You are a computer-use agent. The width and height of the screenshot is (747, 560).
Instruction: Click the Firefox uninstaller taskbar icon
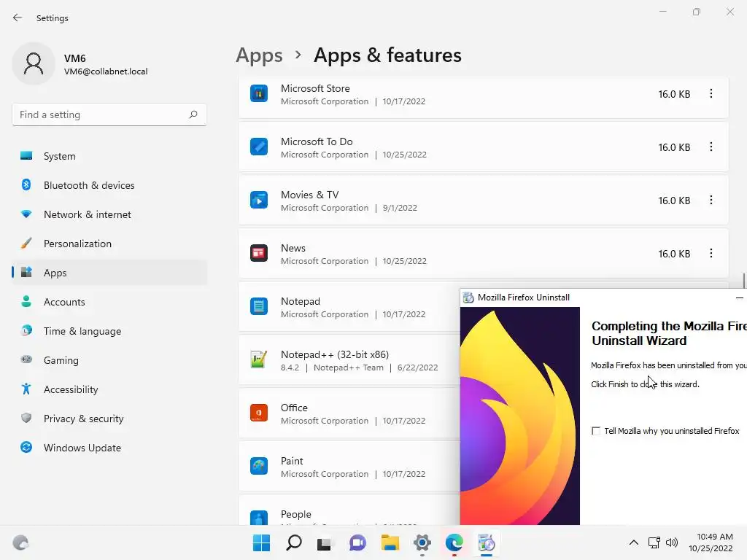pos(487,542)
